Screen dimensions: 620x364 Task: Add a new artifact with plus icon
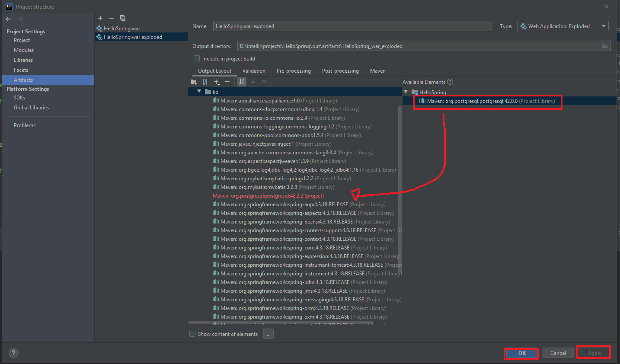click(x=100, y=18)
